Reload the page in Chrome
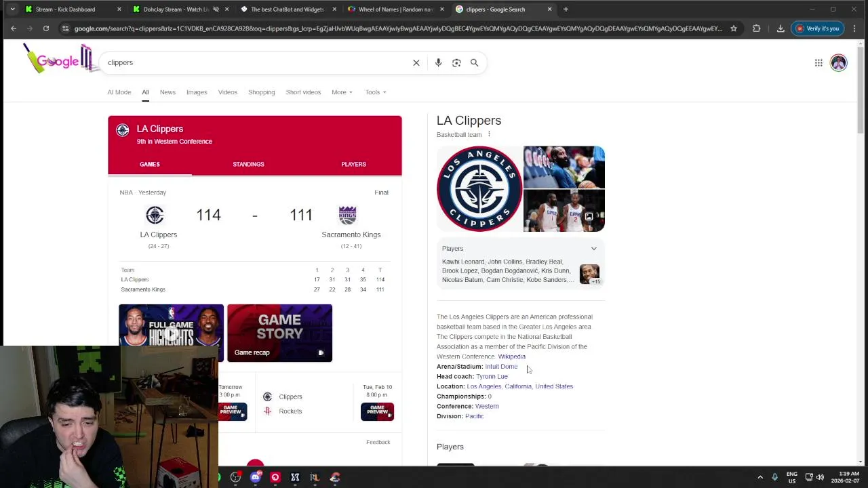The width and height of the screenshot is (868, 488). pyautogui.click(x=46, y=28)
